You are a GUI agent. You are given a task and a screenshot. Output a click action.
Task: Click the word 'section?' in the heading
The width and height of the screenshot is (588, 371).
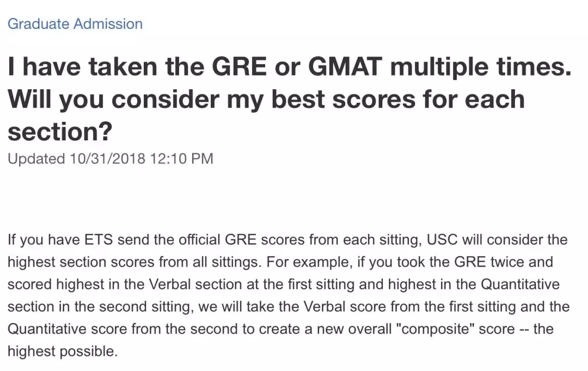60,132
